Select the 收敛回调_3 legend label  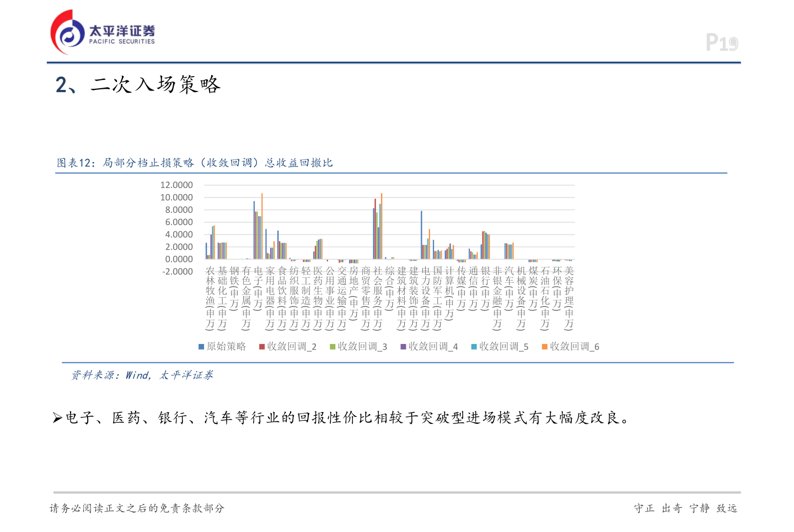pos(362,346)
